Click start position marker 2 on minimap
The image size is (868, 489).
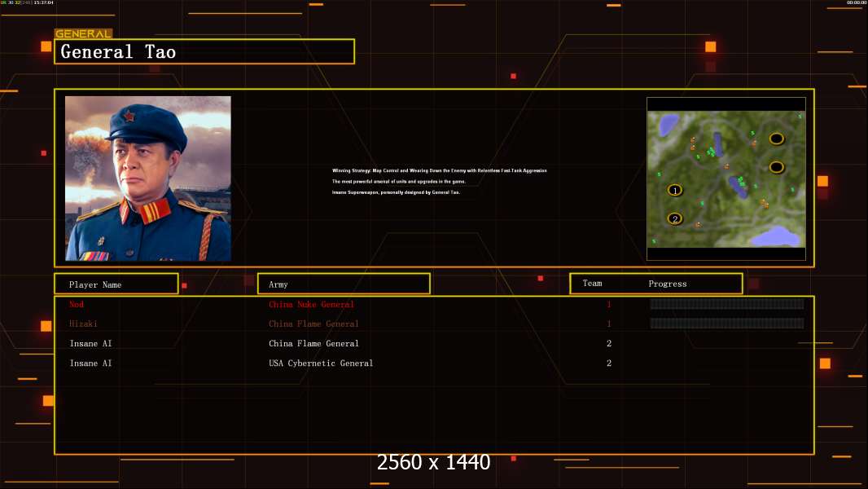(674, 218)
